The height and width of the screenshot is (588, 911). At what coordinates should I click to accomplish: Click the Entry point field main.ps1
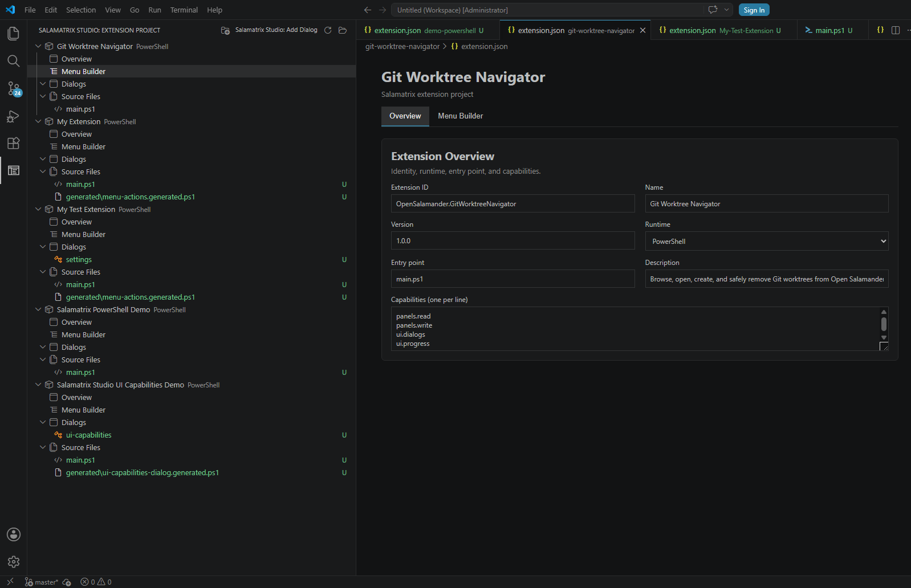(513, 279)
